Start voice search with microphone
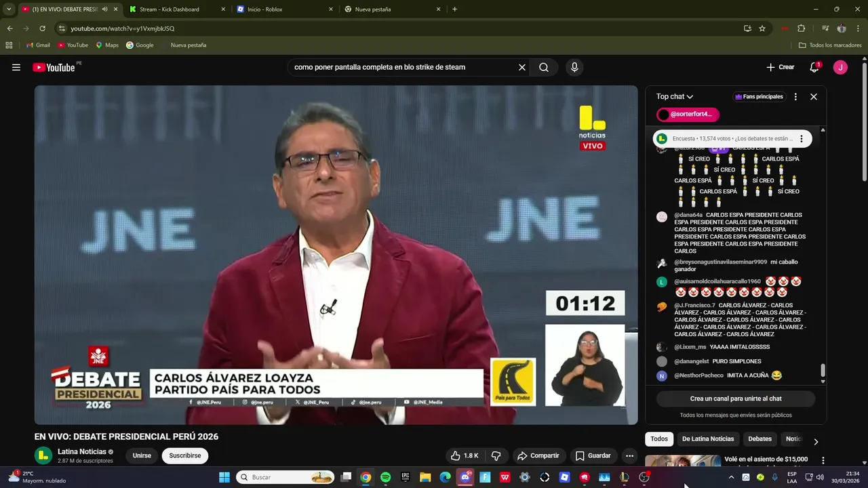Image resolution: width=868 pixels, height=488 pixels. pos(574,67)
